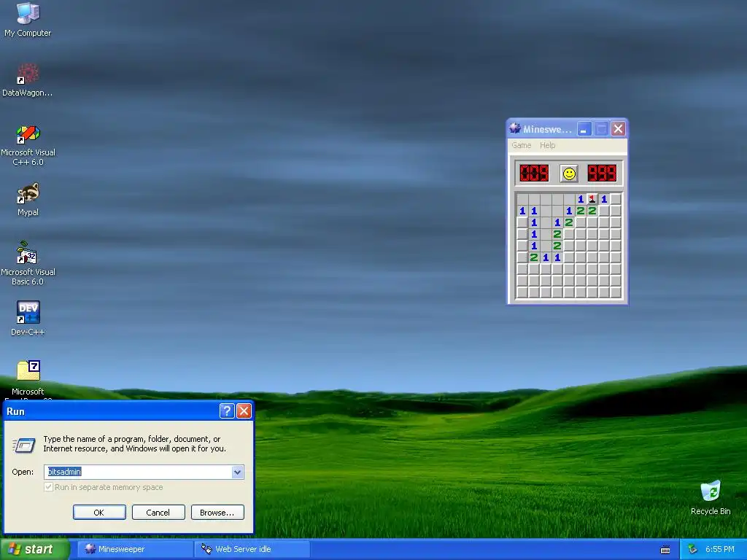Viewport: 747px width, 560px height.
Task: Click the keyboard icon in the system tray
Action: 665,550
